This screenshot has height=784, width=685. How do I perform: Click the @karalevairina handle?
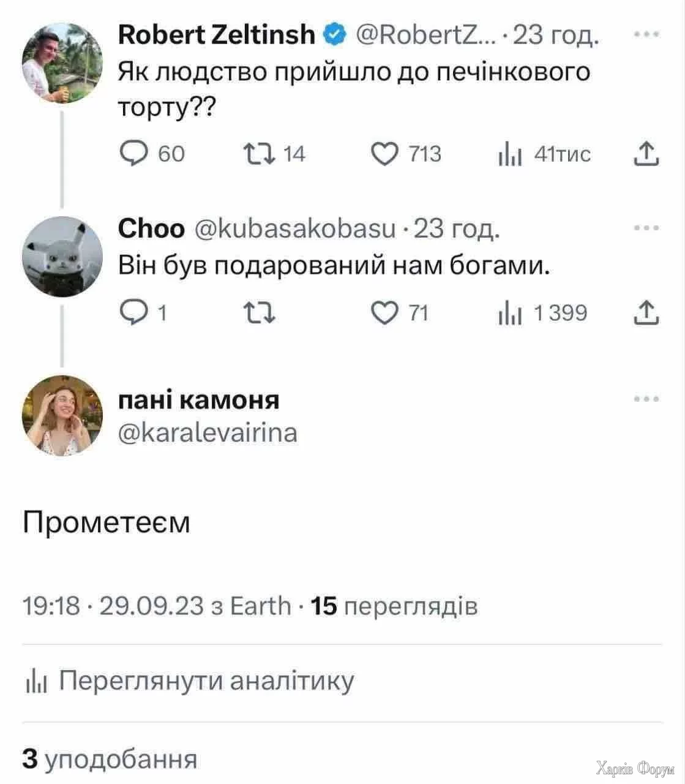[x=208, y=432]
